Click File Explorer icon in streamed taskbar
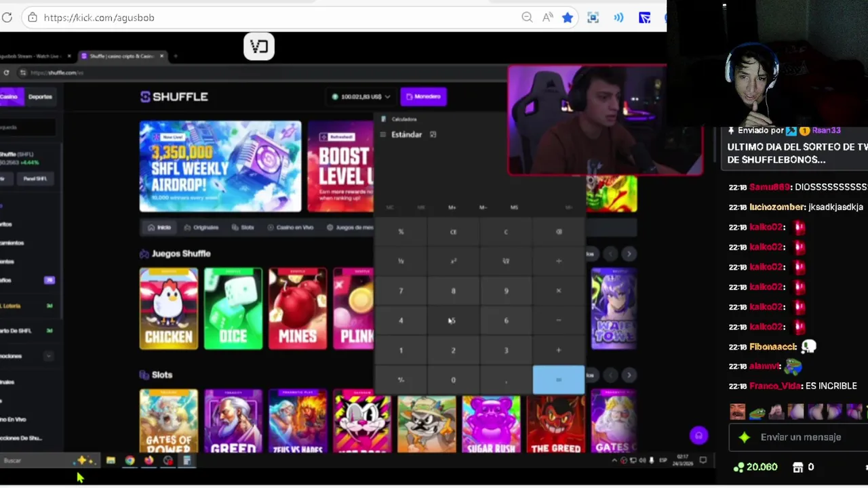Viewport: 868px width, 488px height. (111, 461)
